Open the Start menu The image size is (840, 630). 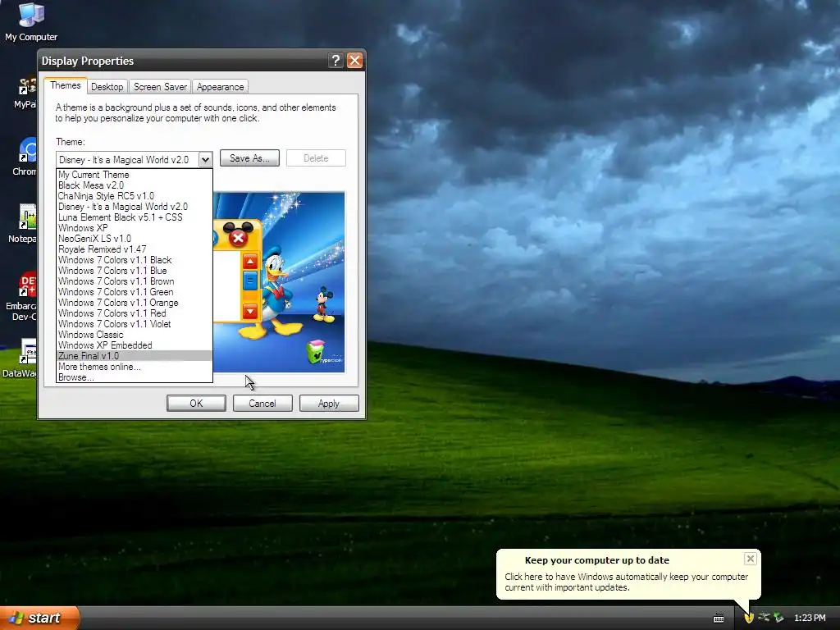39,618
